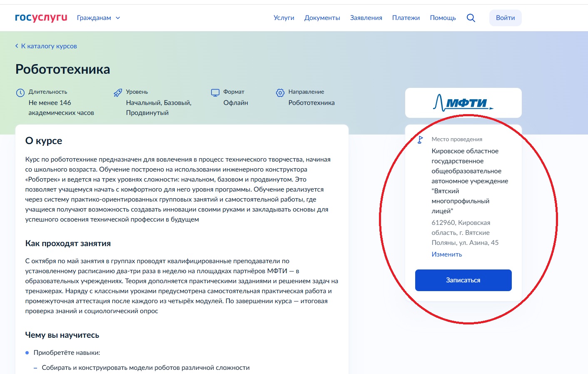Click the Госуслуги logo
This screenshot has height=374, width=588.
coord(41,17)
